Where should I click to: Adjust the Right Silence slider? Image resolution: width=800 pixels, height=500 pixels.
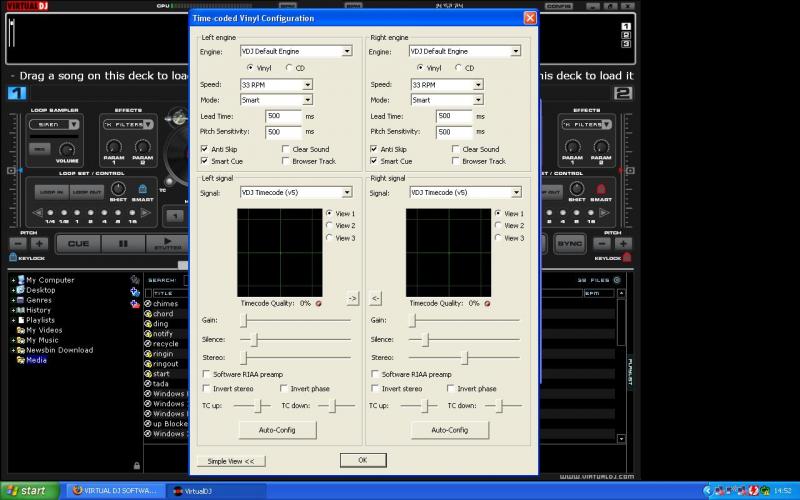click(426, 339)
